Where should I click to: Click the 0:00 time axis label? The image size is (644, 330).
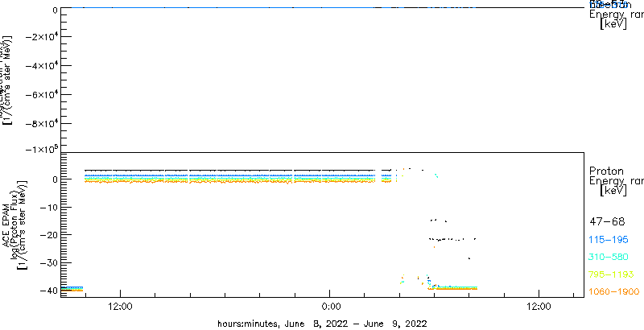point(330,306)
